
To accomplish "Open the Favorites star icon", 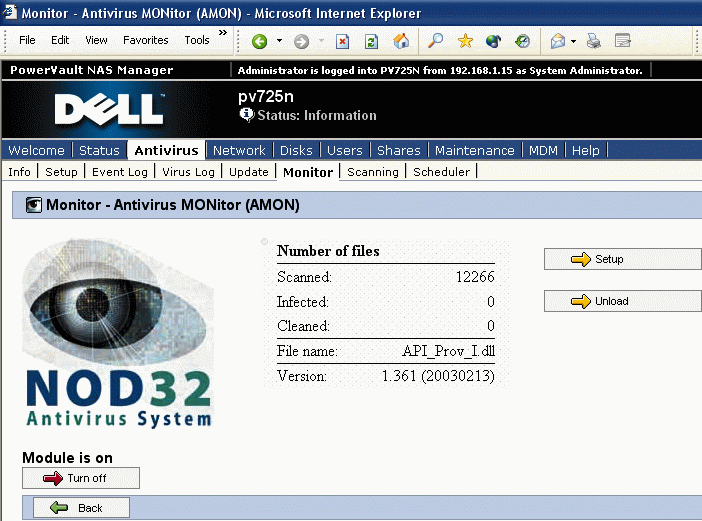I will point(465,41).
